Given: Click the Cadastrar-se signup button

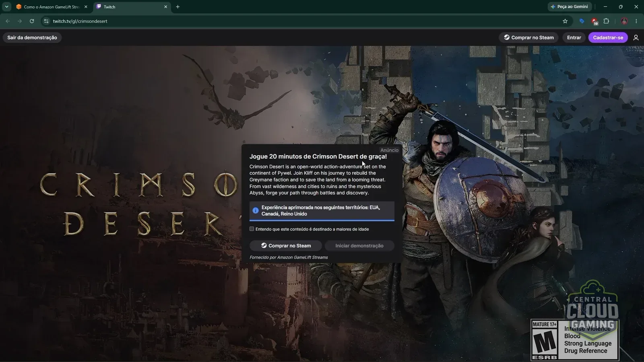Looking at the screenshot, I should pyautogui.click(x=608, y=37).
